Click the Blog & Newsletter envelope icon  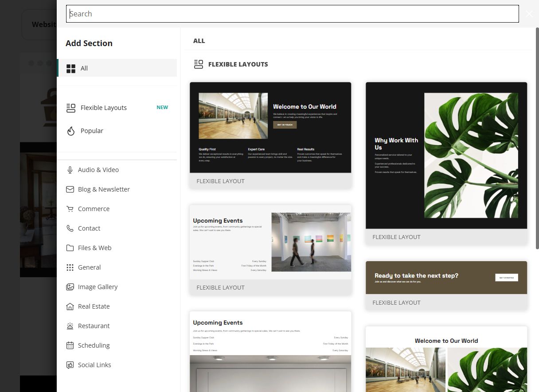[x=70, y=189]
